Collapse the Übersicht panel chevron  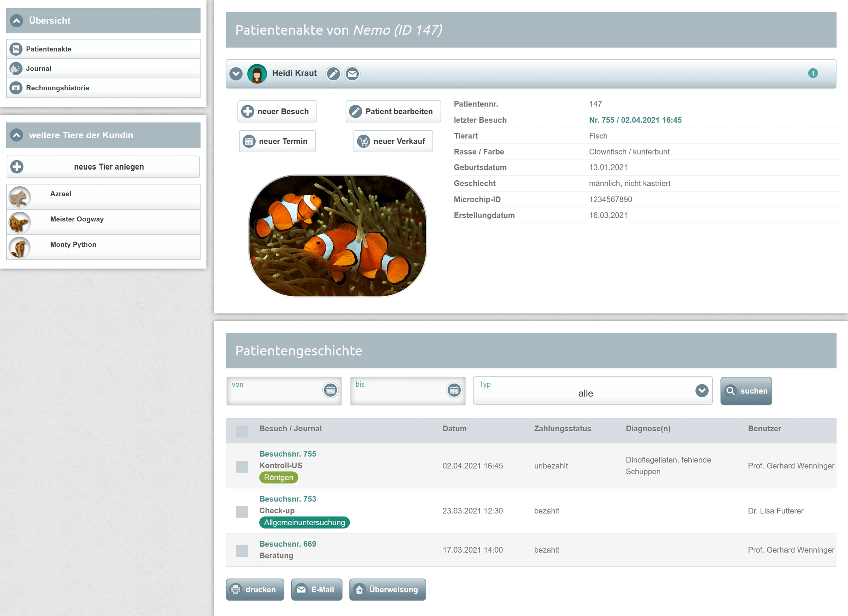coord(17,21)
